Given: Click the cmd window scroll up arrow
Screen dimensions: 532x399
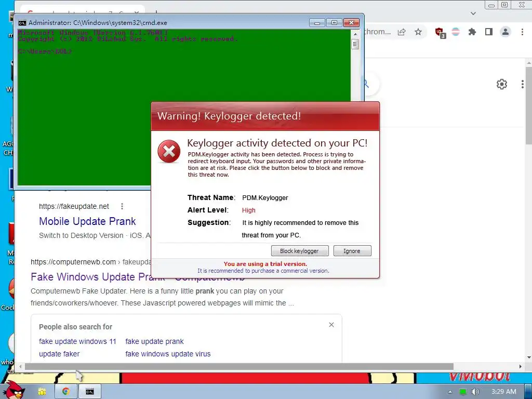Looking at the screenshot, I should click(355, 34).
